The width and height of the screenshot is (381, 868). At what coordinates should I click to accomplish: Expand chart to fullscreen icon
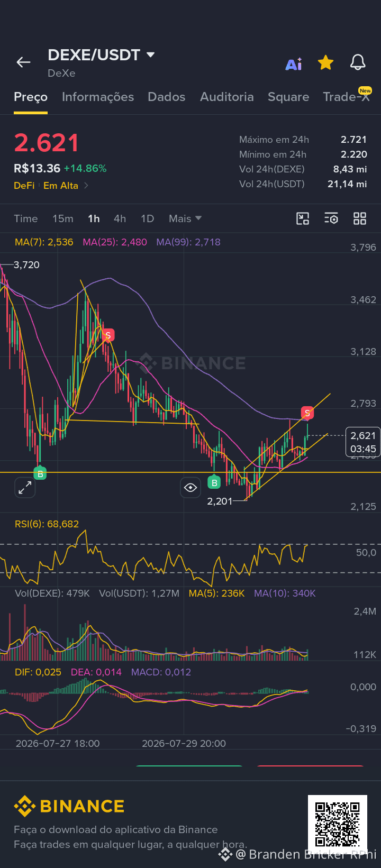pos(25,488)
